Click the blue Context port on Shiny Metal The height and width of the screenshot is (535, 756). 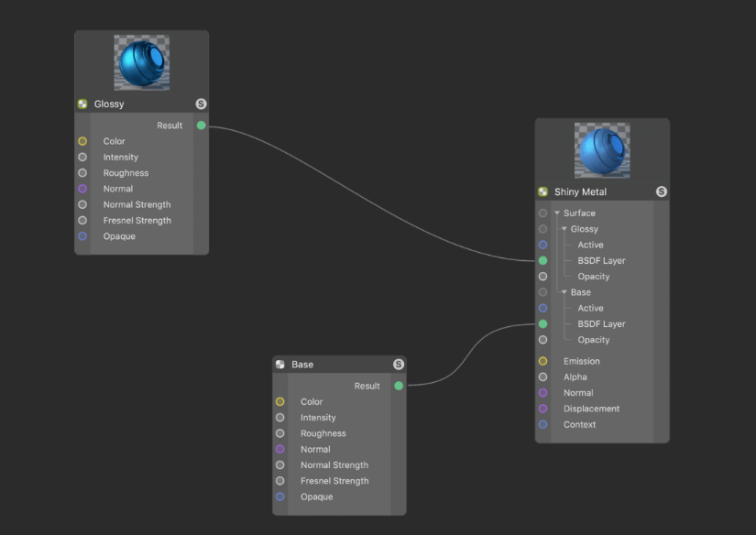click(543, 424)
